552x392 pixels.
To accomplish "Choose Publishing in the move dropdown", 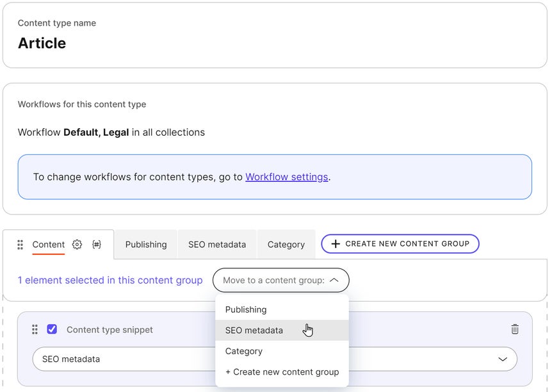I will pyautogui.click(x=282, y=309).
